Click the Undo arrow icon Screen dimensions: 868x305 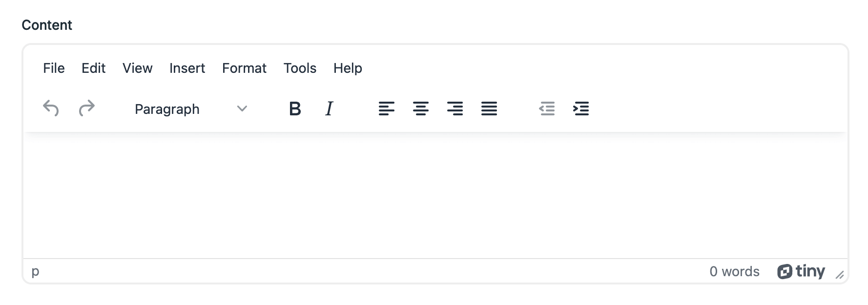click(x=51, y=108)
